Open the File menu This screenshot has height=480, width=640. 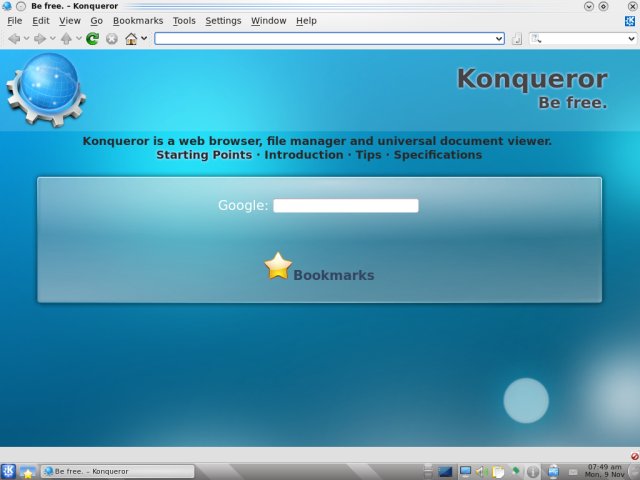15,21
